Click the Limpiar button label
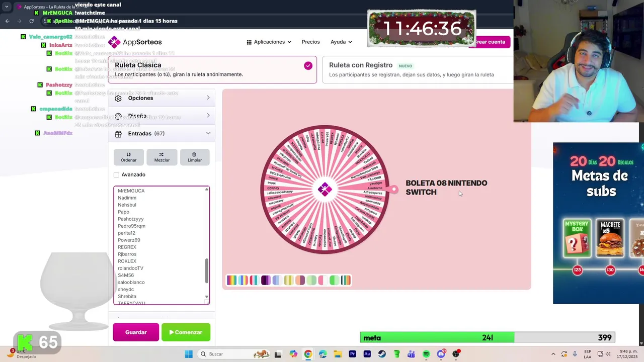The width and height of the screenshot is (644, 362). tap(195, 160)
